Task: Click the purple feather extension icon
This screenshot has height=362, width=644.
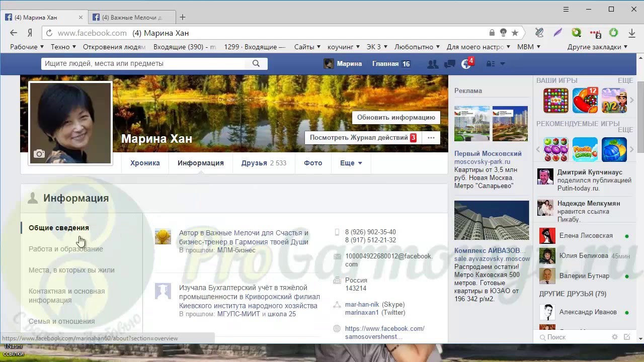Action: (558, 33)
